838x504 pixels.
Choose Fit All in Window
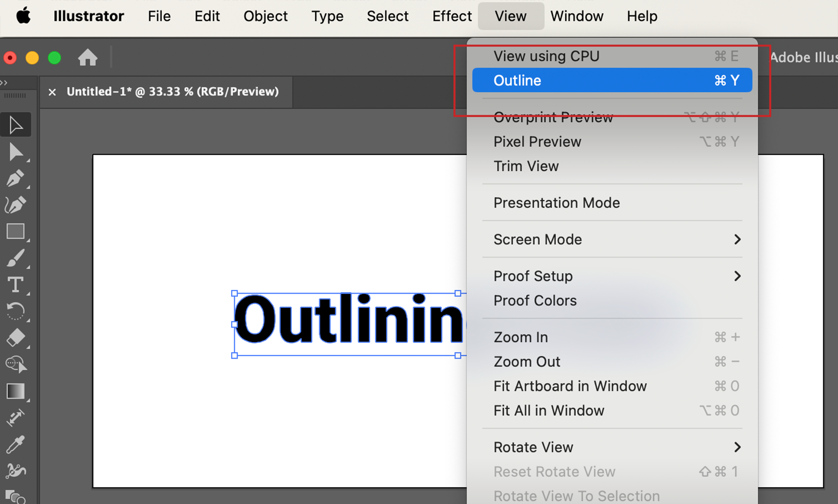tap(612, 410)
